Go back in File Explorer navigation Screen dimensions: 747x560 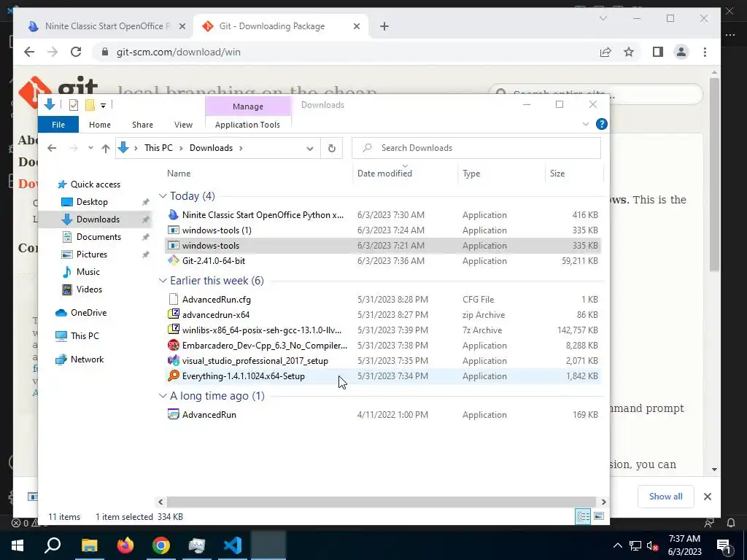[52, 148]
